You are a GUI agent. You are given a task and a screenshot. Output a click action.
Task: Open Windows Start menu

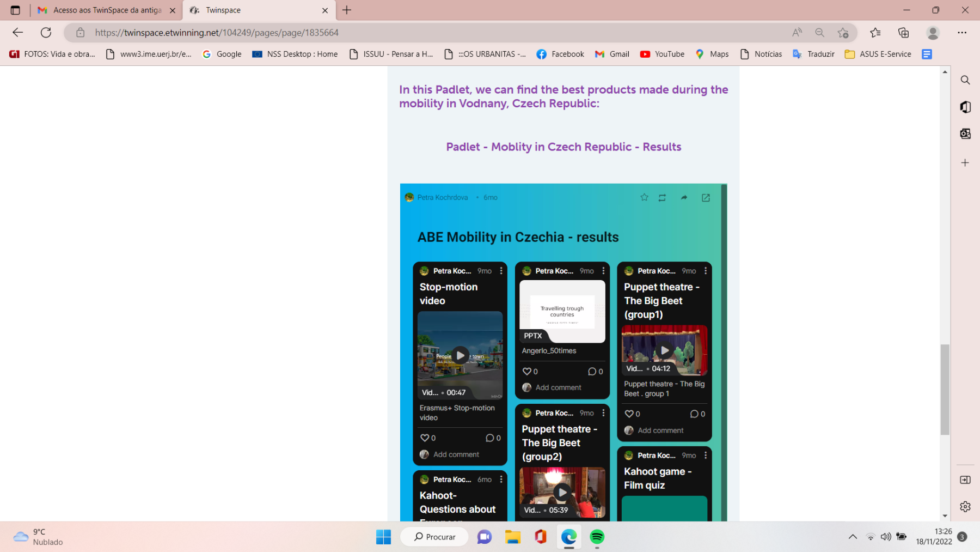tap(383, 537)
